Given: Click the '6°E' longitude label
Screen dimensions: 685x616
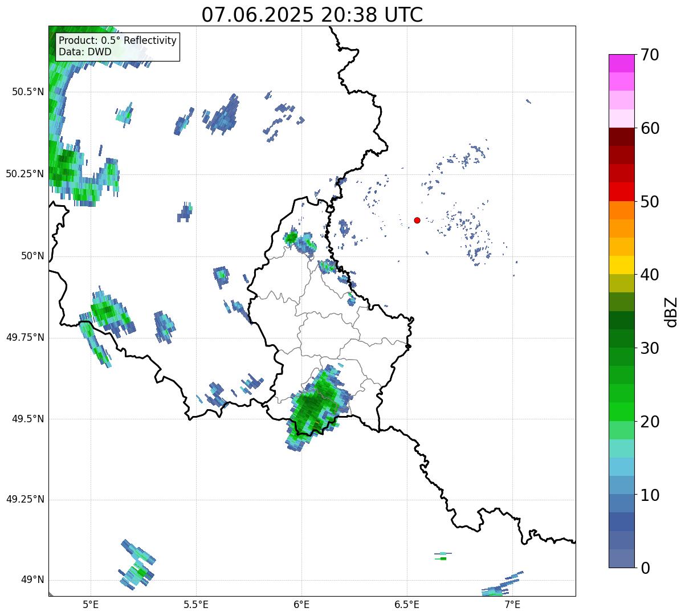Looking at the screenshot, I should pyautogui.click(x=301, y=604).
